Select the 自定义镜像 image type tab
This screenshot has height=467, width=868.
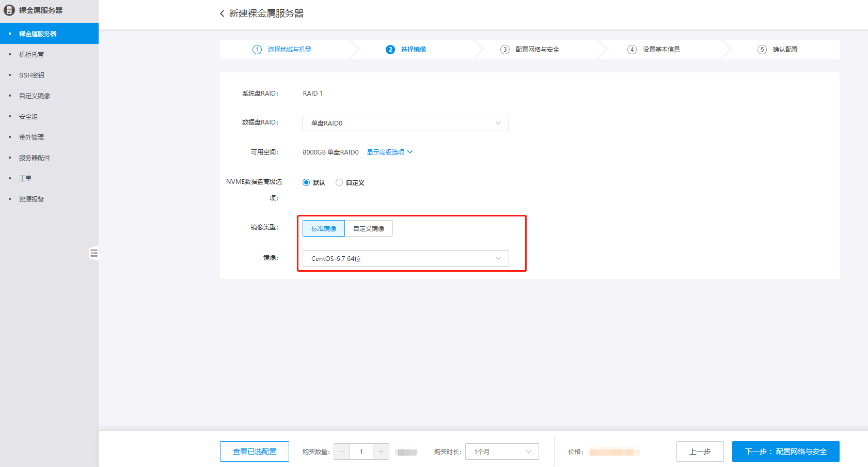(369, 228)
